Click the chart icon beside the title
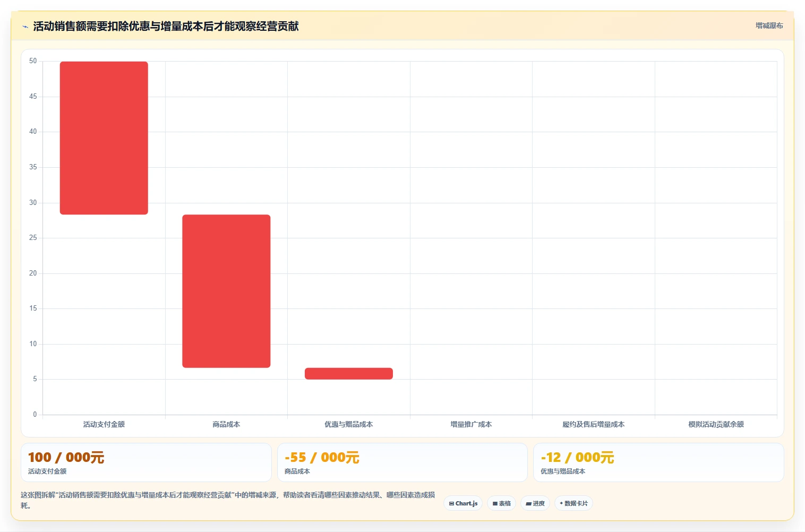This screenshot has height=532, width=805. pyautogui.click(x=25, y=27)
